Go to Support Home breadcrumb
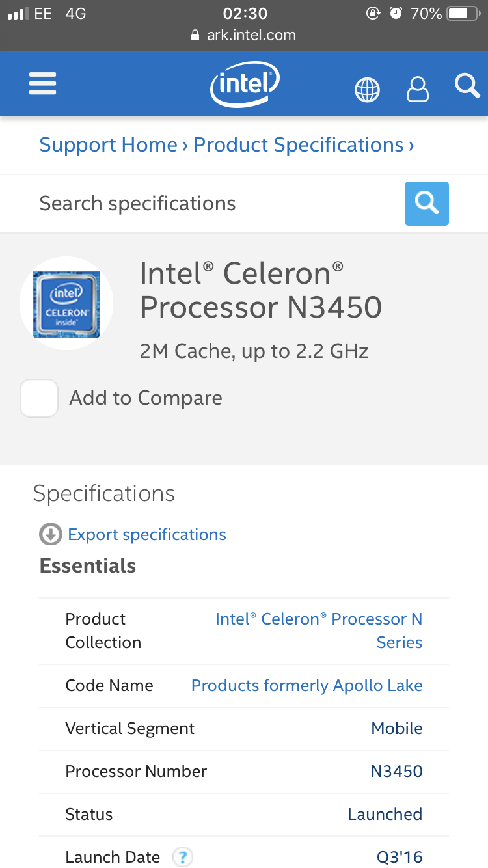The height and width of the screenshot is (868, 488). pos(108,145)
